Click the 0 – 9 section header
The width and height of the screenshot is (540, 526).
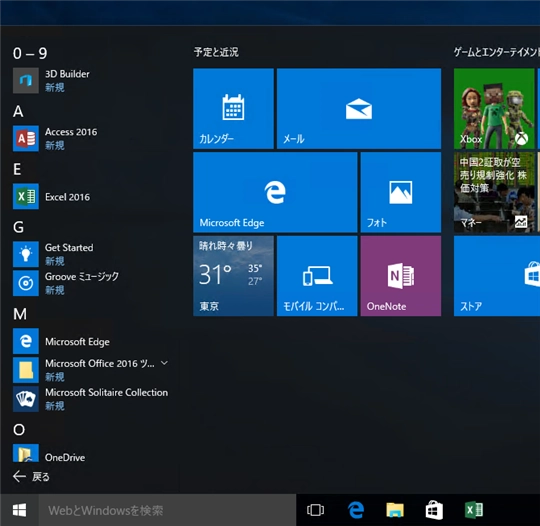tap(30, 53)
